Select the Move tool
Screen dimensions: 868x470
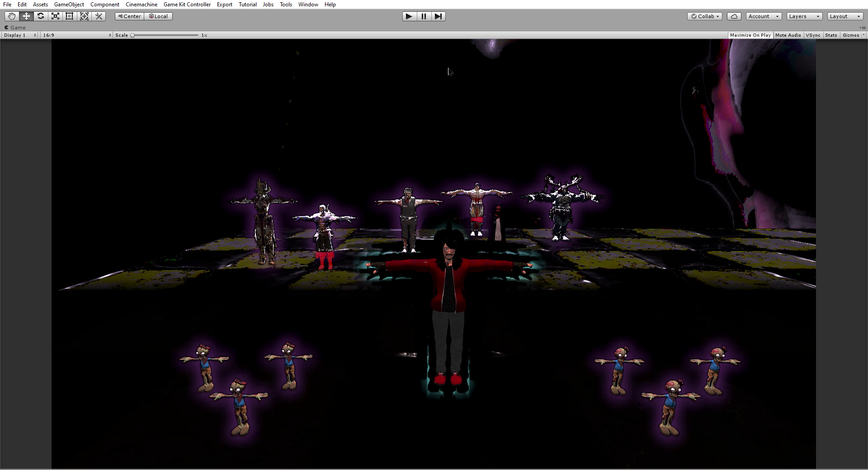pos(26,16)
